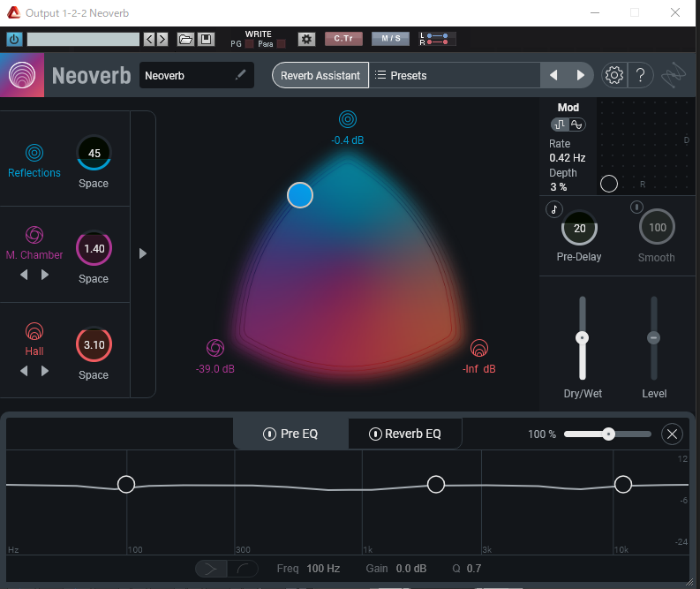Expand the advanced panel arrow
Image resolution: width=700 pixels, height=589 pixels.
click(143, 253)
